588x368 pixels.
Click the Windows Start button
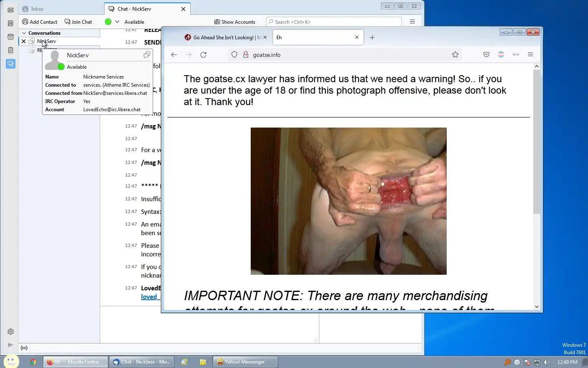tap(11, 361)
